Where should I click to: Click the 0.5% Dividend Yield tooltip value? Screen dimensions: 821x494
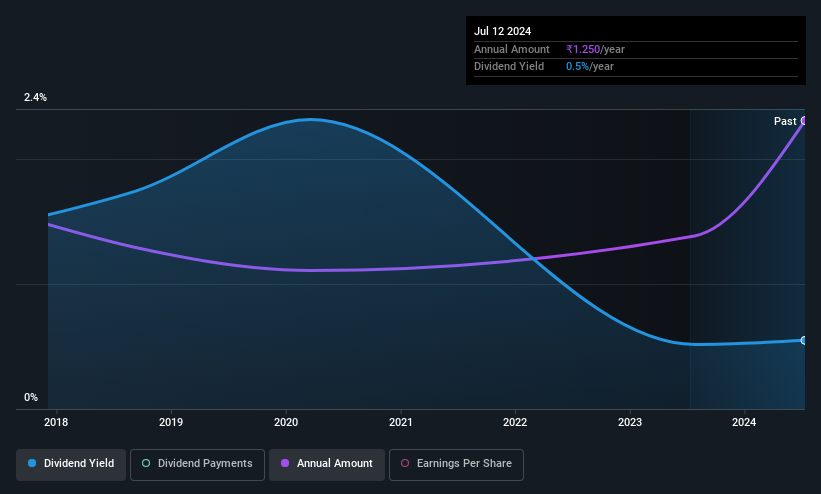[578, 67]
